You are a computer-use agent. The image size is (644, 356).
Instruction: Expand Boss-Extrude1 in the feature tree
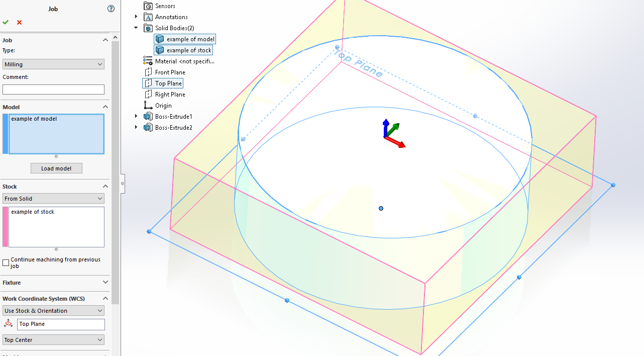(136, 116)
